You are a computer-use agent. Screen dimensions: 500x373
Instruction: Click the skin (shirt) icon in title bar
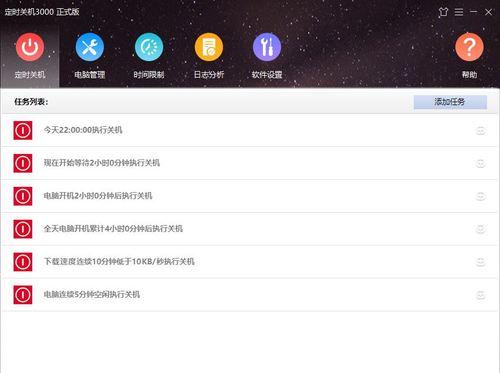[443, 12]
